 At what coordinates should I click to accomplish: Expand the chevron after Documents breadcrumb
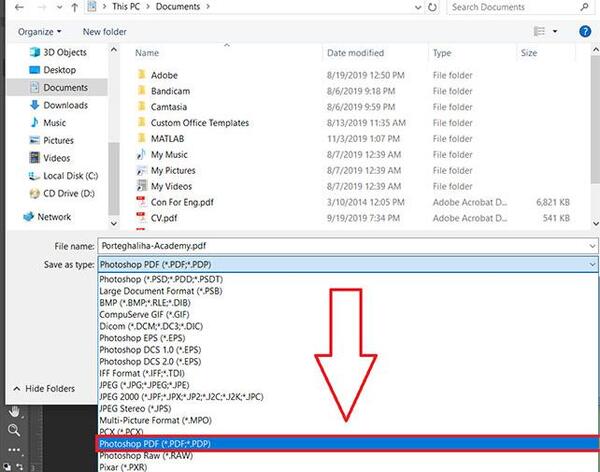(208, 7)
